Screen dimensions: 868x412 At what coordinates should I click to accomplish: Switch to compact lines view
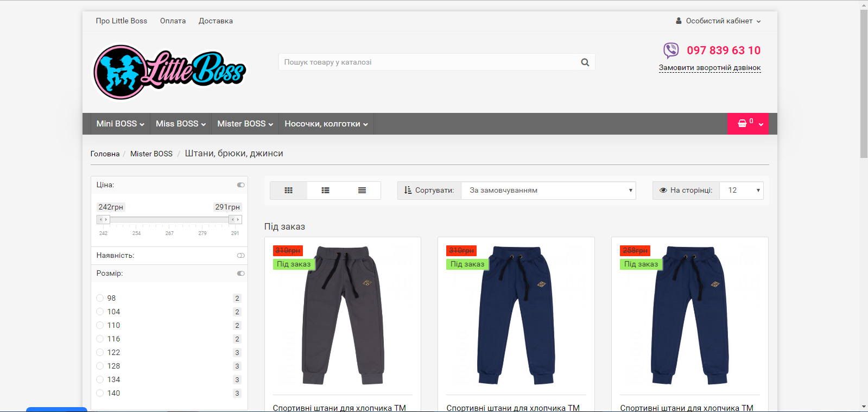[x=362, y=191]
